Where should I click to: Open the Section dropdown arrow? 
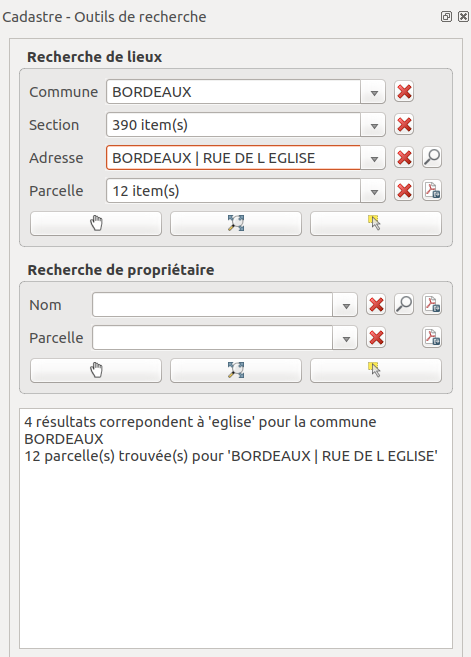pos(373,125)
